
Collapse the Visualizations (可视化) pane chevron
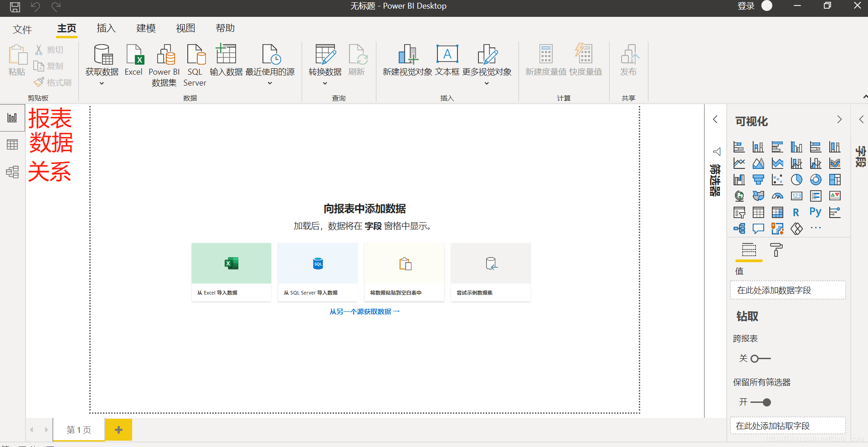[x=839, y=119]
